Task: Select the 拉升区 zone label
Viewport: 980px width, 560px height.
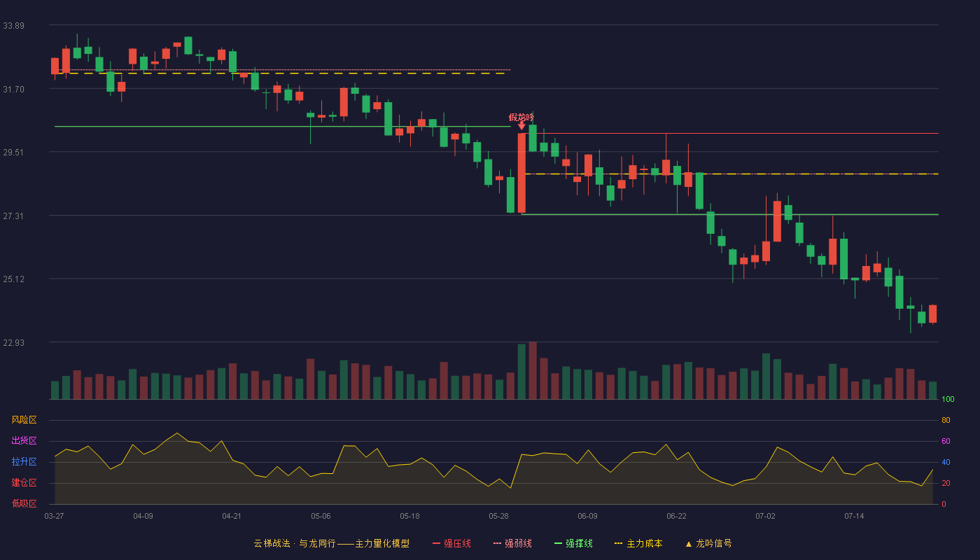Action: pos(24,462)
